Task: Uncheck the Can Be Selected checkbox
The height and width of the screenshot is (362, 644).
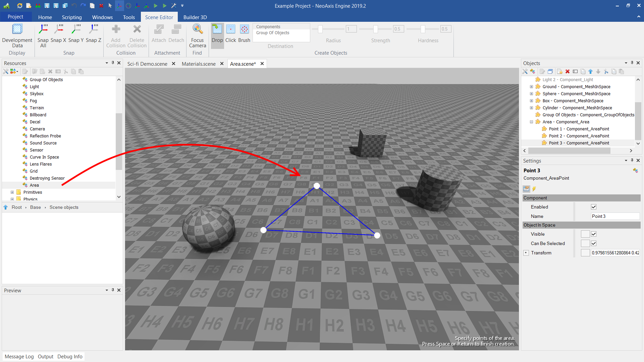Action: (594, 243)
